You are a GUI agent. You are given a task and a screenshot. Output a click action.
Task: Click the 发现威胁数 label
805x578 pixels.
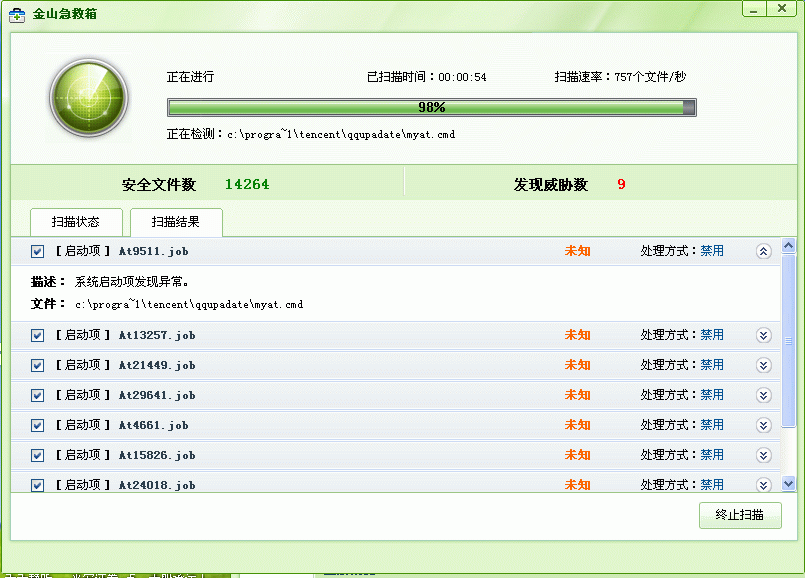click(551, 185)
